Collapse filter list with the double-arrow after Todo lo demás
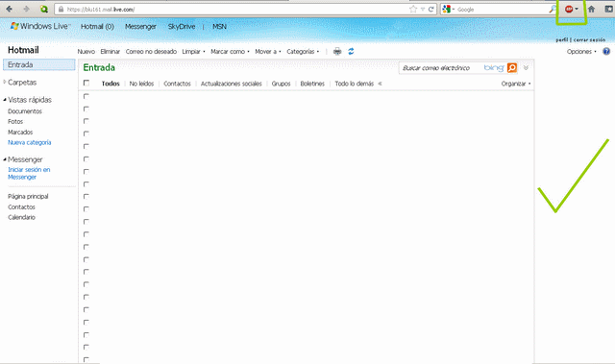 click(x=380, y=84)
